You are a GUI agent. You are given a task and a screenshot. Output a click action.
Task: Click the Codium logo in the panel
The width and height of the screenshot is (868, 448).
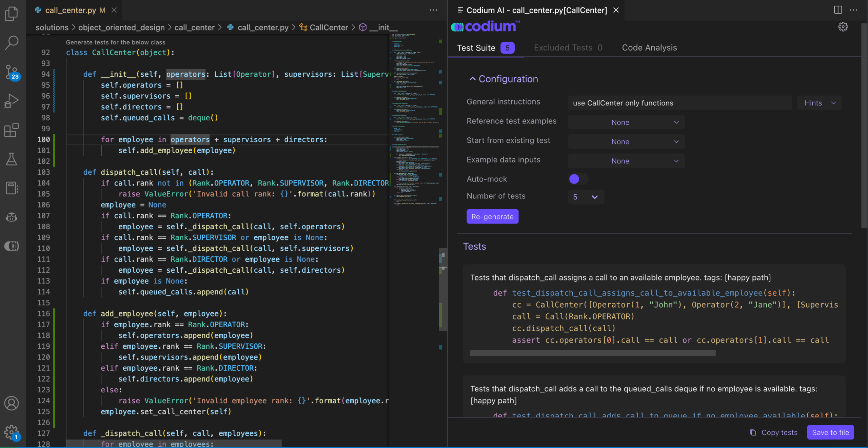[484, 26]
